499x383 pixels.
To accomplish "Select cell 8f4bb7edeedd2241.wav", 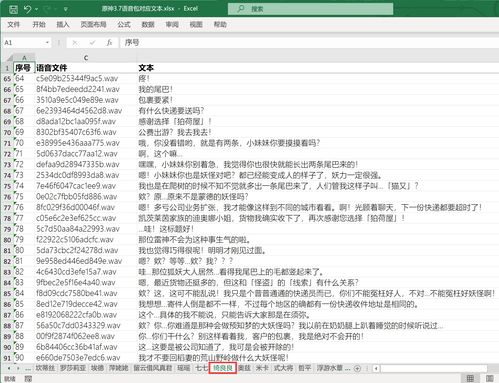I will [x=86, y=89].
